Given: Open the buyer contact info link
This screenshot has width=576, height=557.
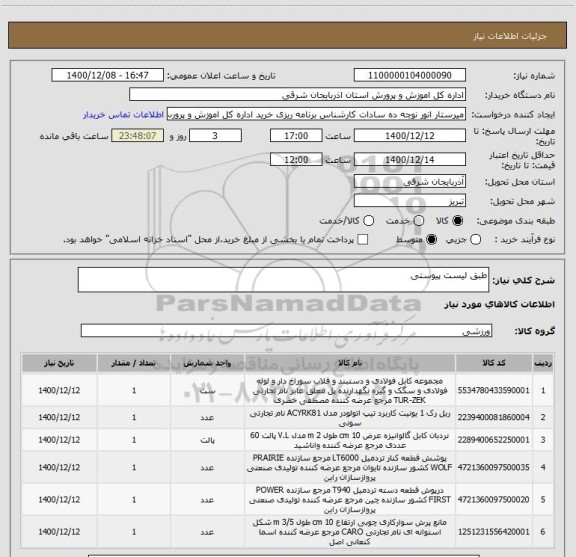Looking at the screenshot, I should tap(123, 115).
